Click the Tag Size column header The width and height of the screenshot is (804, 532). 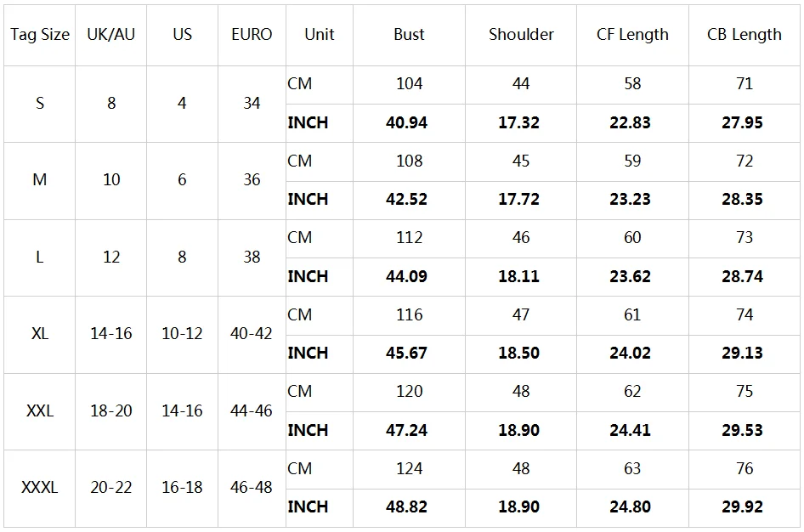coord(40,34)
